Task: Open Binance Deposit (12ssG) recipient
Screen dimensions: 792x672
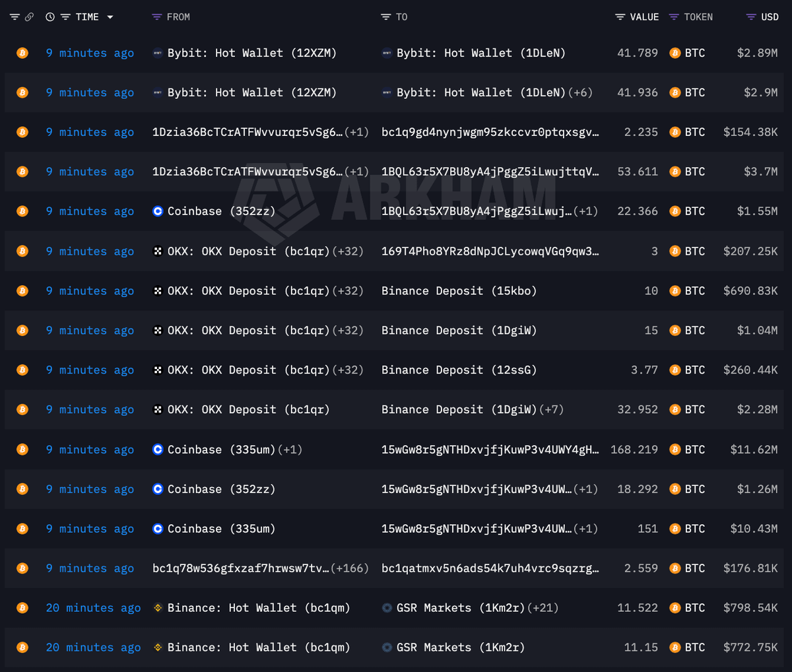Action: [459, 370]
